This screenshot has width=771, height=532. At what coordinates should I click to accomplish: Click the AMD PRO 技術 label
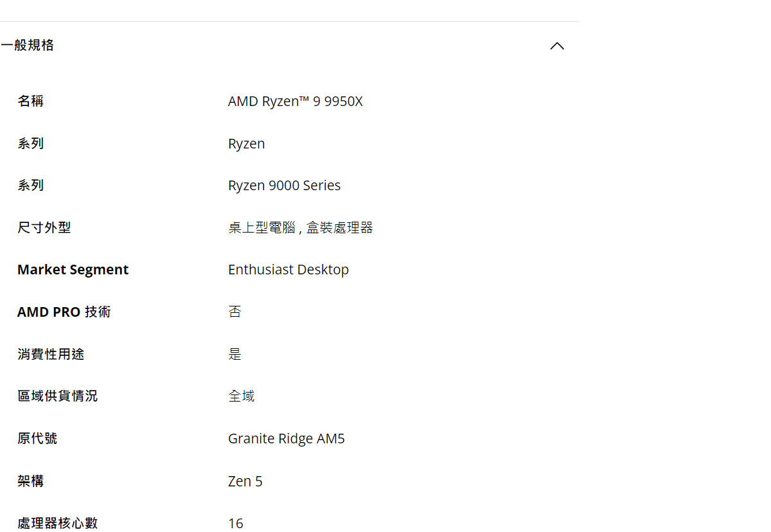click(64, 312)
